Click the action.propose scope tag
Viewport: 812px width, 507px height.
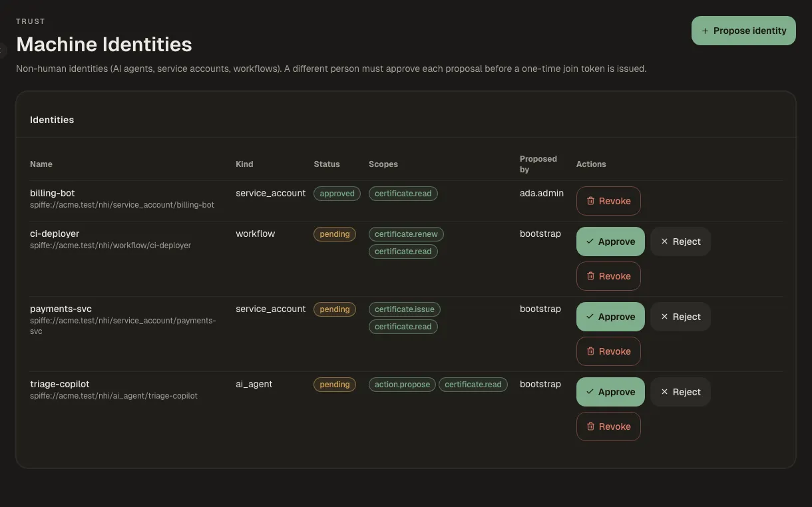(402, 385)
